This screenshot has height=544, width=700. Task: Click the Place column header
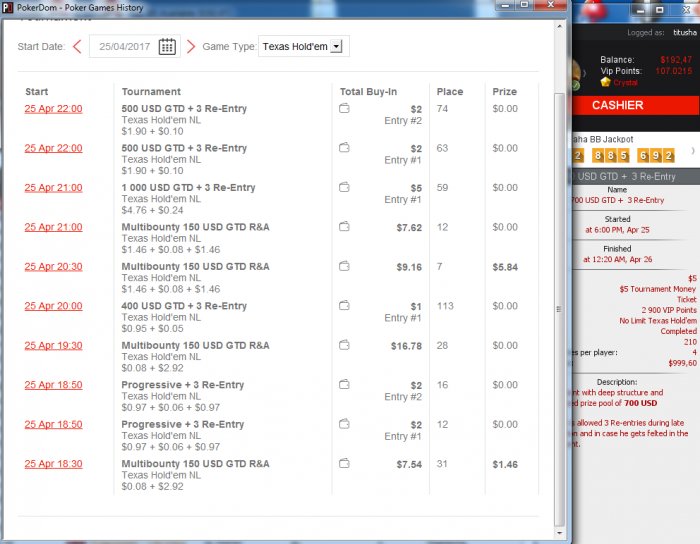(x=450, y=92)
